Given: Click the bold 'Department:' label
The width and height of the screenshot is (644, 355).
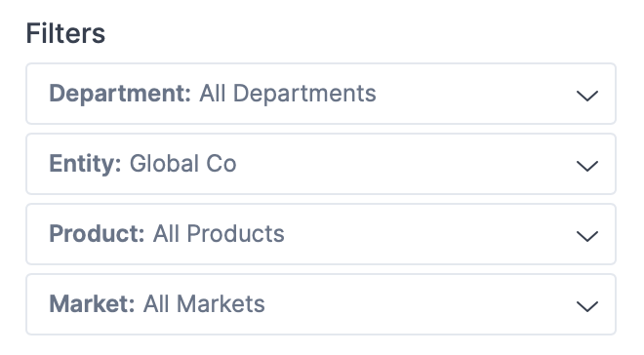Looking at the screenshot, I should click(x=120, y=94).
